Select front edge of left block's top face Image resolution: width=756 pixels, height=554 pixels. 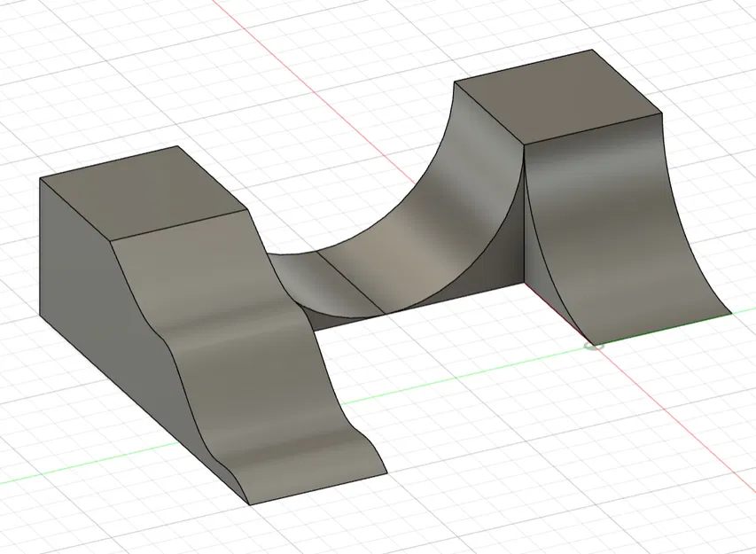179,224
